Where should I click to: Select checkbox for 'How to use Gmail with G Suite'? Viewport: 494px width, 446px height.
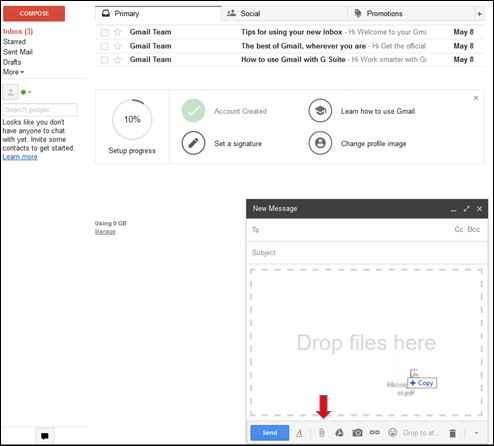104,60
